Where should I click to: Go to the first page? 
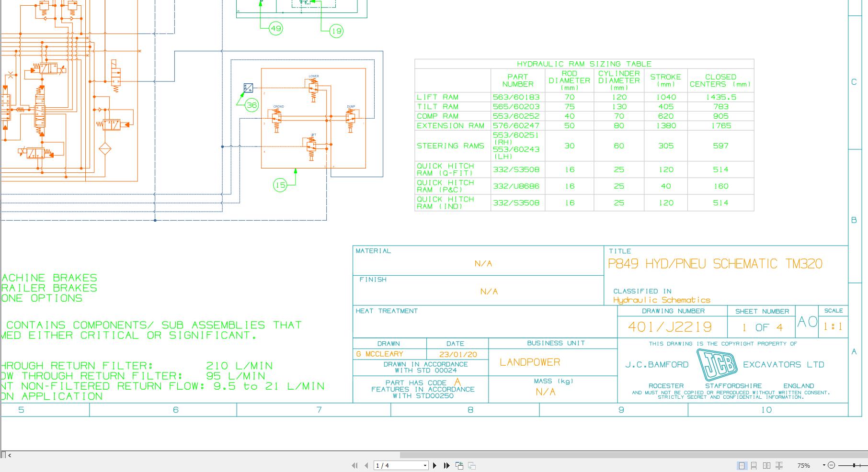(x=354, y=465)
